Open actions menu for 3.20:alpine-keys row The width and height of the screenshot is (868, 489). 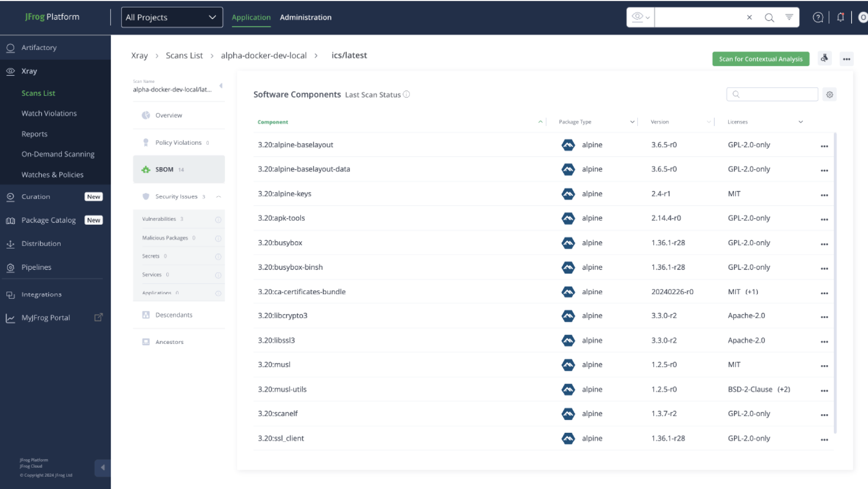[824, 195]
